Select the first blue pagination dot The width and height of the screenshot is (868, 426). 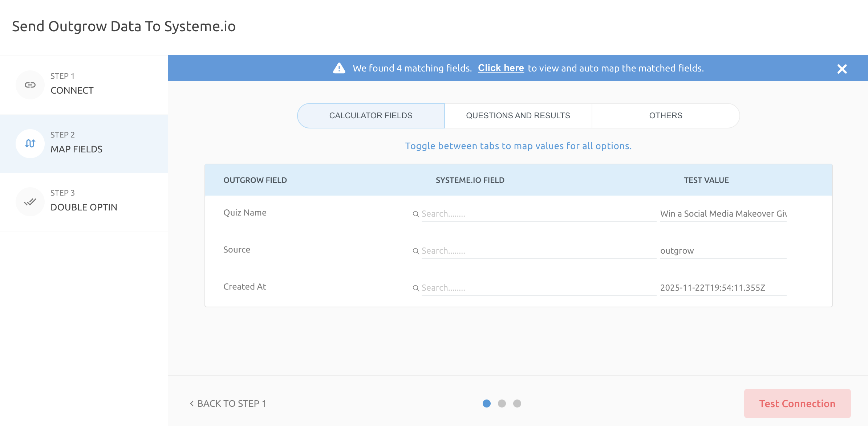click(x=487, y=404)
